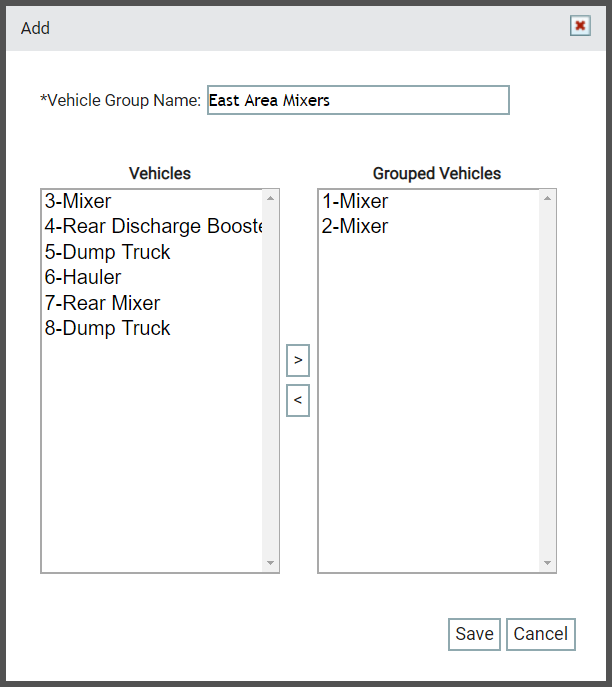Pick 7-Rear Mixer from available vehicles
This screenshot has height=687, width=612.
pos(152,303)
